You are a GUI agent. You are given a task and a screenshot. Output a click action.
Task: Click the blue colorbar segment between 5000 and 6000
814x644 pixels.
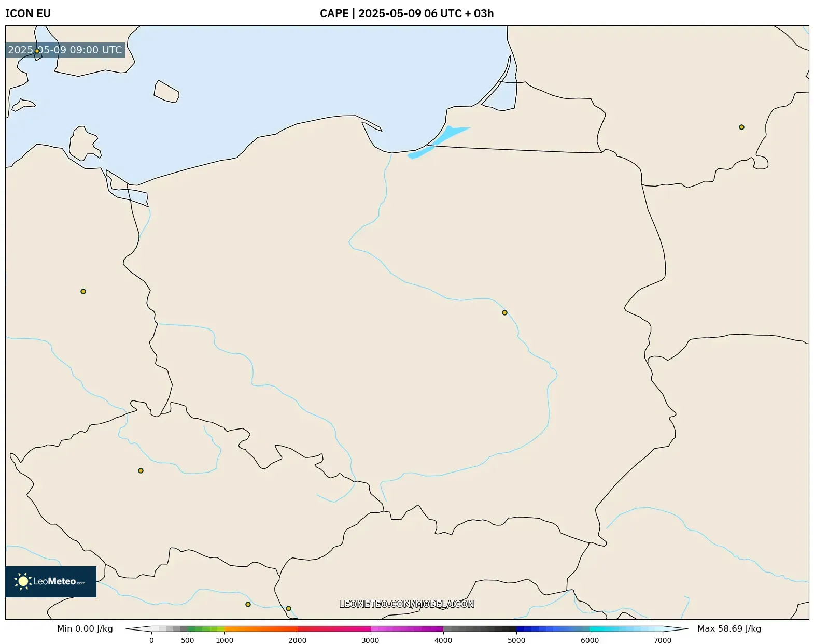coord(553,629)
